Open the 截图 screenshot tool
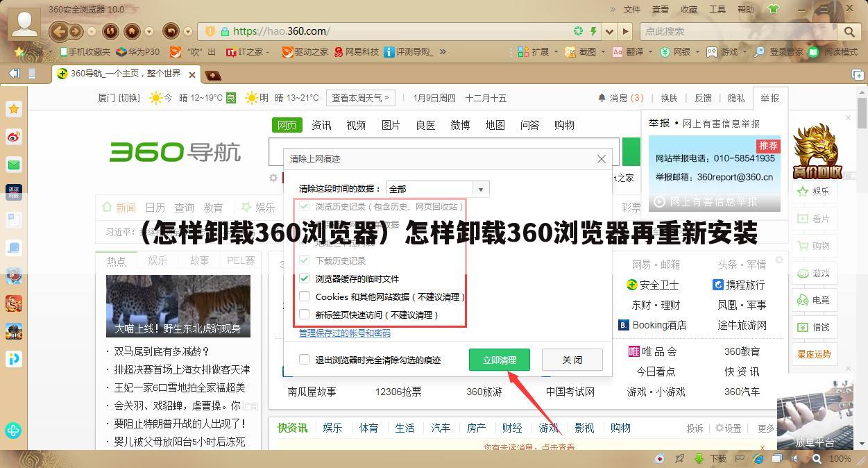The width and height of the screenshot is (868, 468). [581, 51]
